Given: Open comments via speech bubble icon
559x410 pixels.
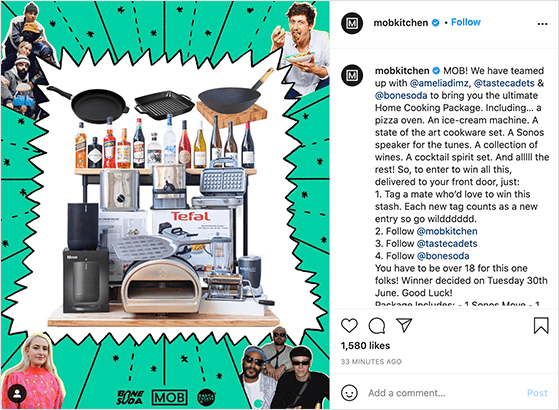Looking at the screenshot, I should 377,326.
